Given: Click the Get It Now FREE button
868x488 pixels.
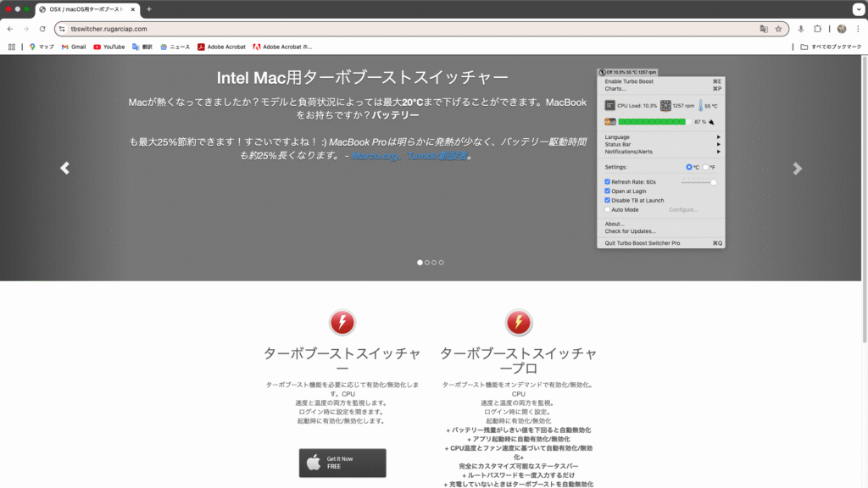Looking at the screenshot, I should pyautogui.click(x=342, y=463).
